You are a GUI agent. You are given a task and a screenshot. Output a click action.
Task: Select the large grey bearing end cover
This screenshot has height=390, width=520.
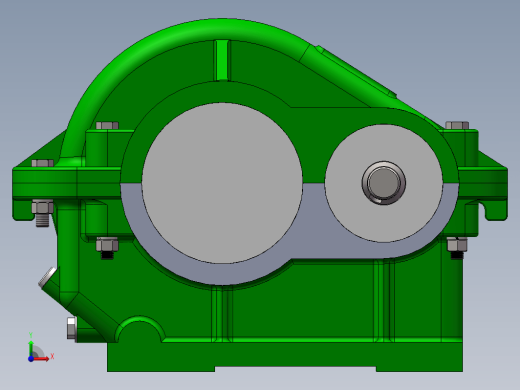tap(222, 183)
